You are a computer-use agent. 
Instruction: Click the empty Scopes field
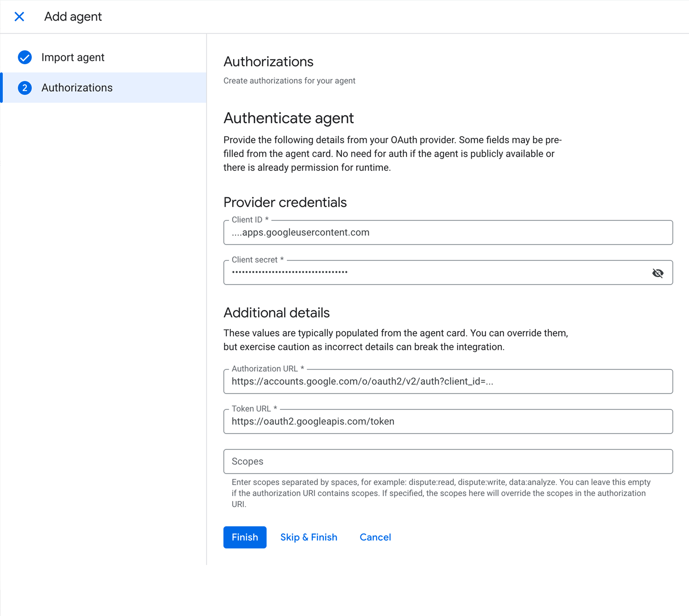click(x=448, y=461)
